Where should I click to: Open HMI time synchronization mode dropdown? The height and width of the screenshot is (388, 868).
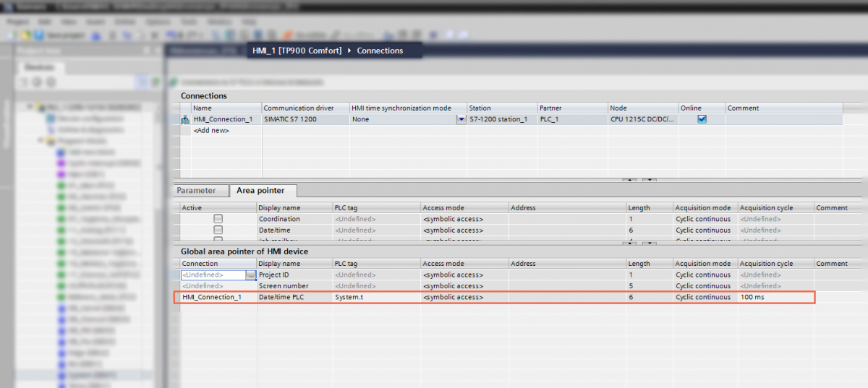click(461, 120)
